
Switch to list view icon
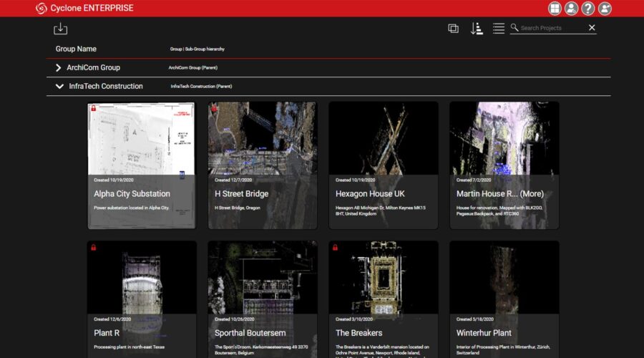[x=499, y=29]
